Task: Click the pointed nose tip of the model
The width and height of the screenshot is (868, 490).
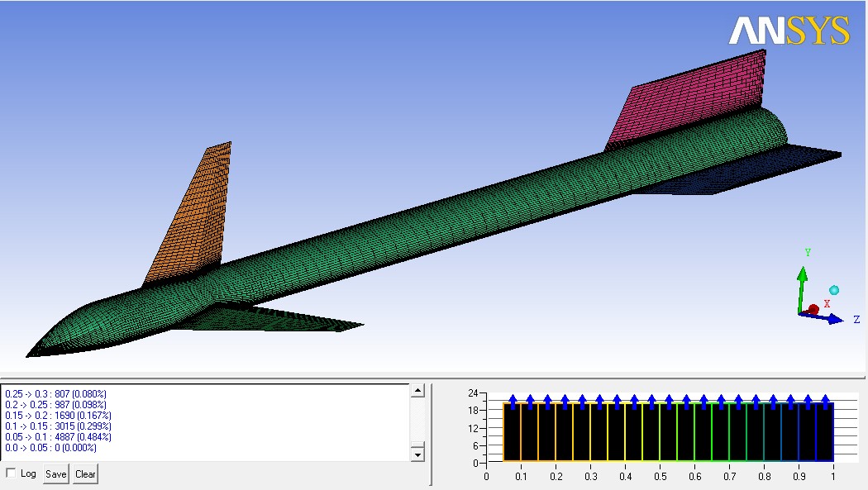Action: click(30, 355)
